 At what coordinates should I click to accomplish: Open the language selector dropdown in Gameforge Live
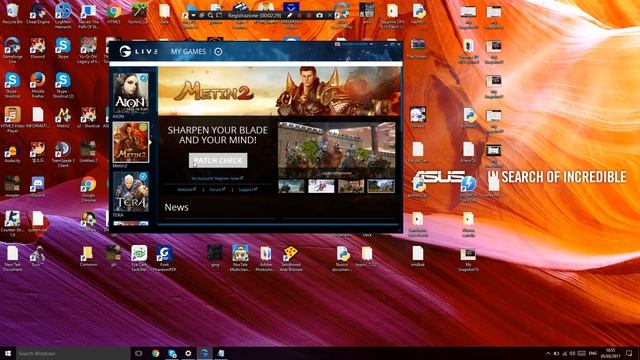click(354, 44)
